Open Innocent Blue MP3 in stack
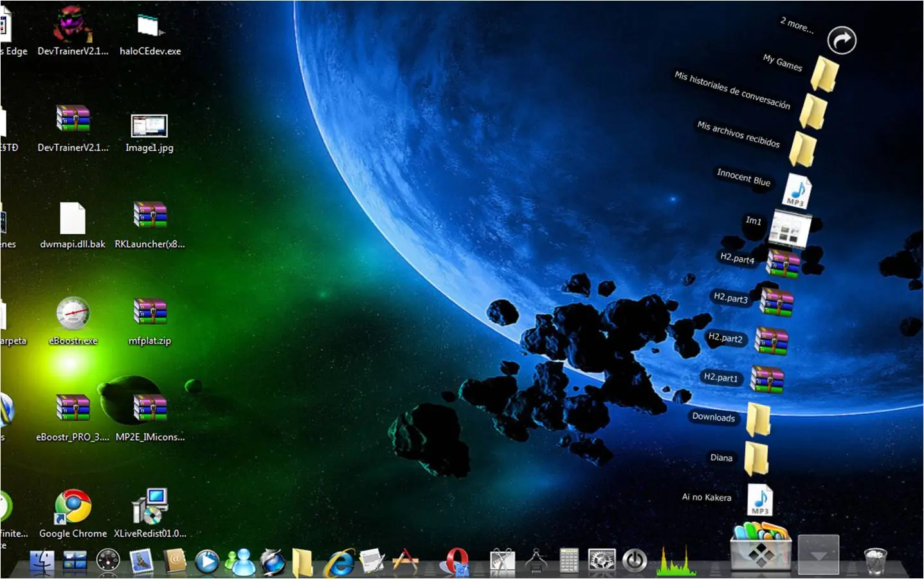Screen dimensions: 924x579 [x=797, y=190]
